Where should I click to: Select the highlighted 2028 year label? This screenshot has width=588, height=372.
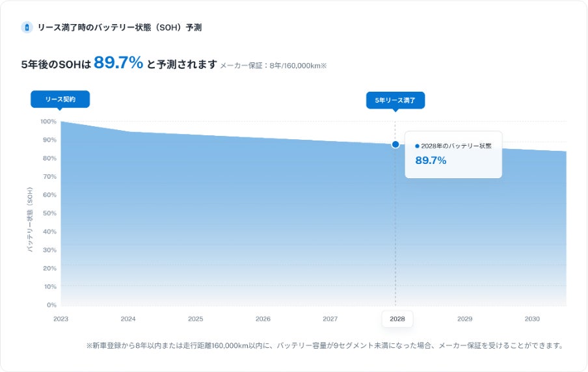pos(397,319)
